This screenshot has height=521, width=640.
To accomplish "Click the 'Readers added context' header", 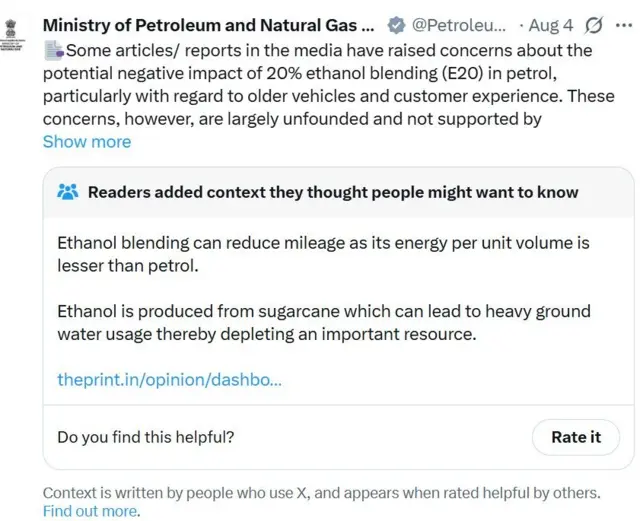I will 333,192.
